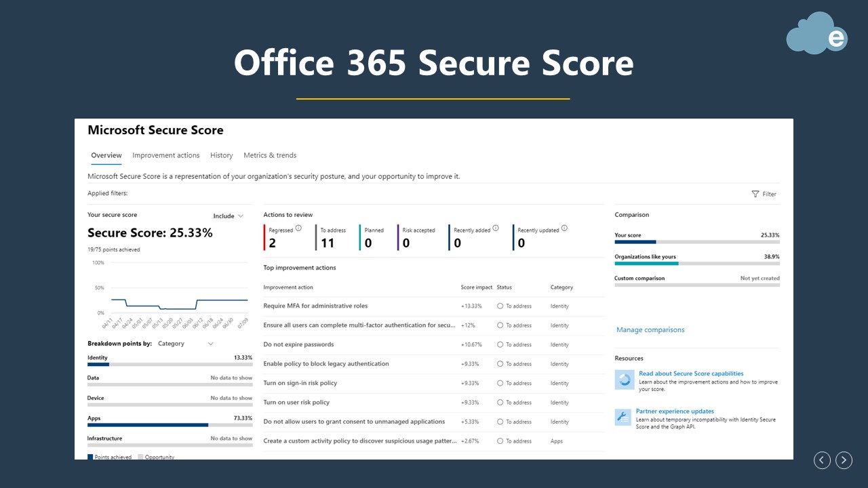Click the Points achieved legend swatch
The width and height of the screenshot is (868, 488).
point(91,457)
